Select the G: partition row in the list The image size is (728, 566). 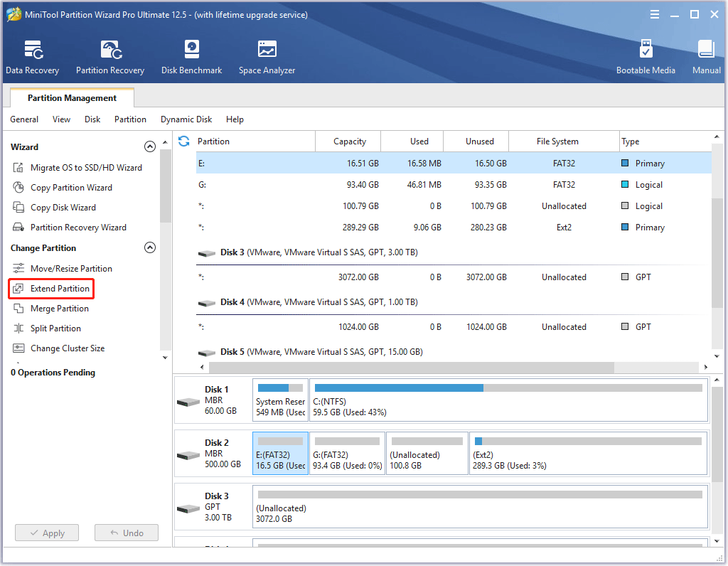(x=454, y=185)
